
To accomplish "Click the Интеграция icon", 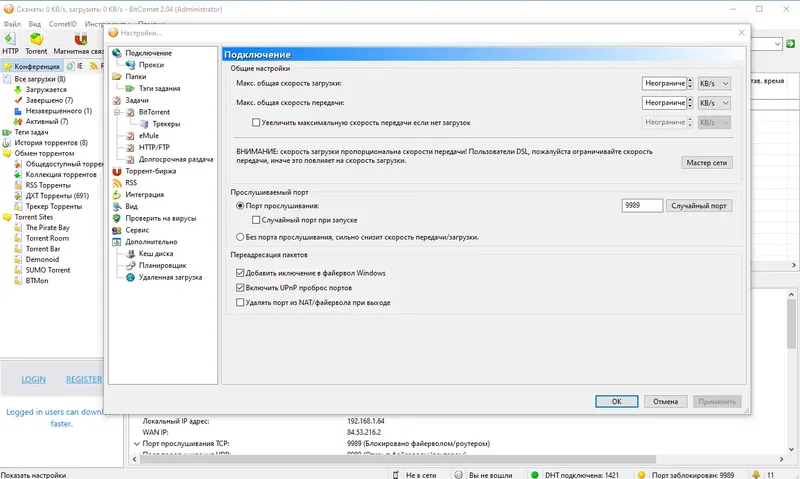I will coord(117,194).
